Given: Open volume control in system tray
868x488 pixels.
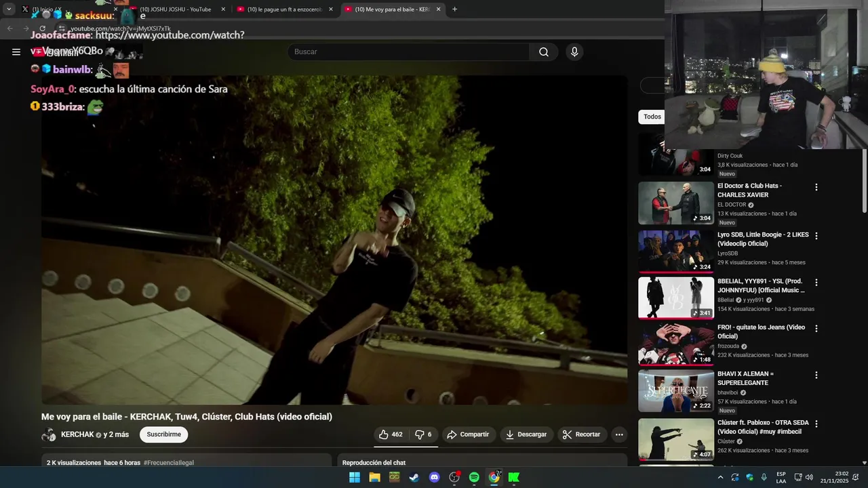Looking at the screenshot, I should pyautogui.click(x=809, y=477).
